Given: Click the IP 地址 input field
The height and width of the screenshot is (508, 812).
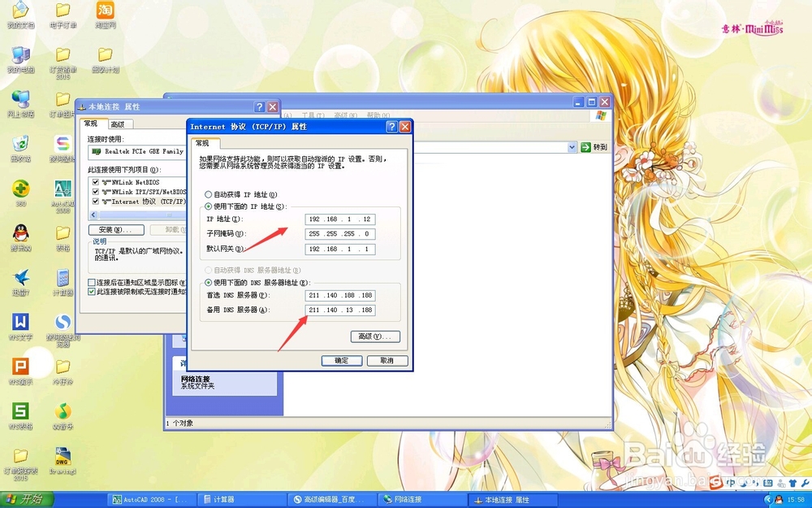Looking at the screenshot, I should pyautogui.click(x=339, y=219).
